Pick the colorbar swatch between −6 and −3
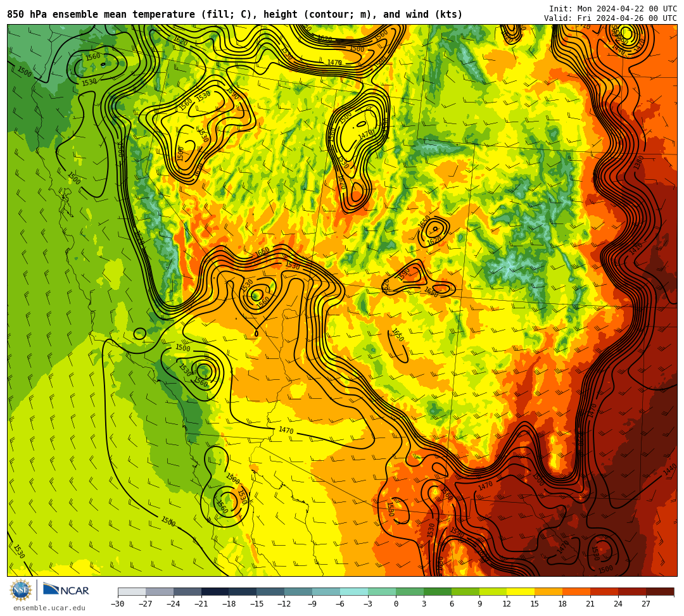 (x=354, y=591)
